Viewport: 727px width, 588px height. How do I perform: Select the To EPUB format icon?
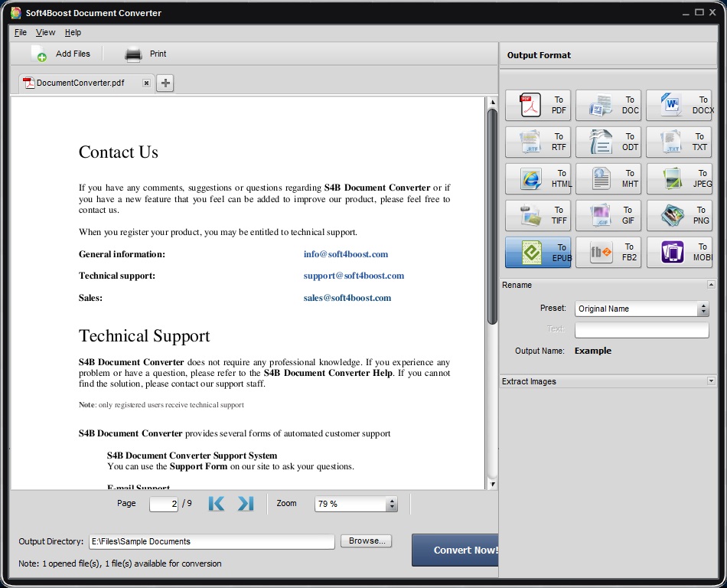tap(537, 252)
